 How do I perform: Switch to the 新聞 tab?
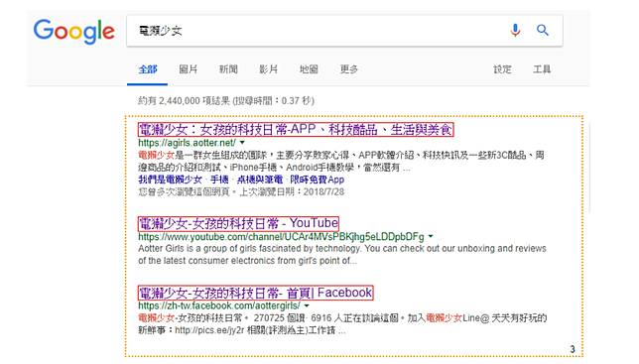(x=228, y=69)
